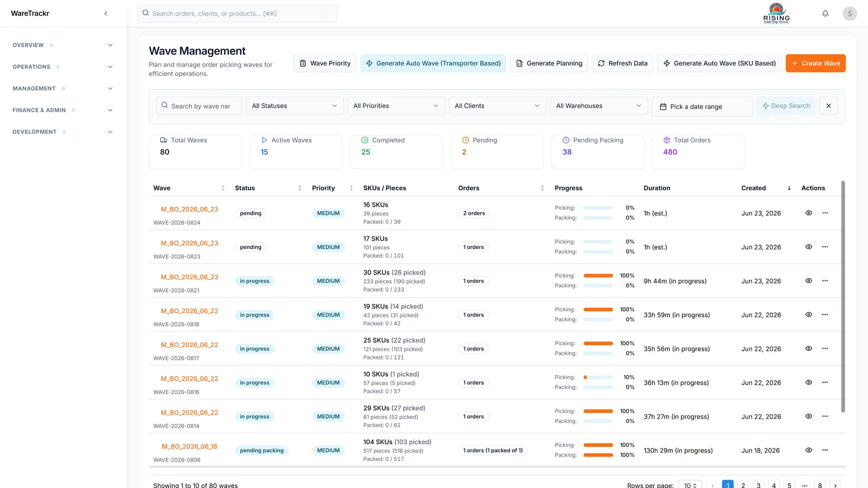Click the Create Wave button
The height and width of the screenshot is (488, 868).
815,63
